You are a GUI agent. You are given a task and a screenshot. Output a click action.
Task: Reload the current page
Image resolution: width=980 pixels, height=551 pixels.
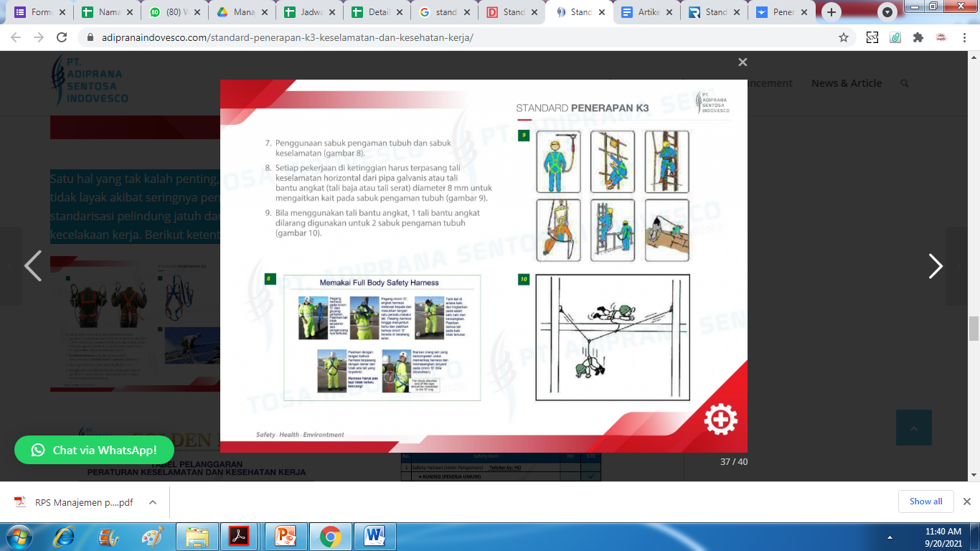pyautogui.click(x=62, y=37)
